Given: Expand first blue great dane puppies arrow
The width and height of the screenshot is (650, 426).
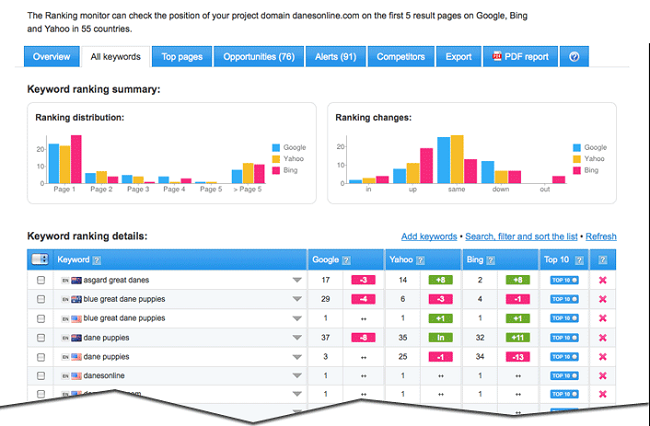Looking at the screenshot, I should click(295, 300).
